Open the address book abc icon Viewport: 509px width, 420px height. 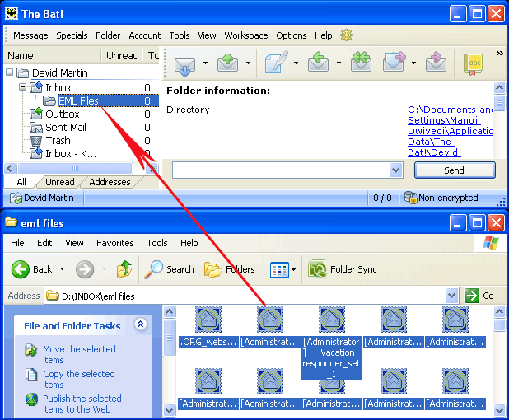point(473,64)
